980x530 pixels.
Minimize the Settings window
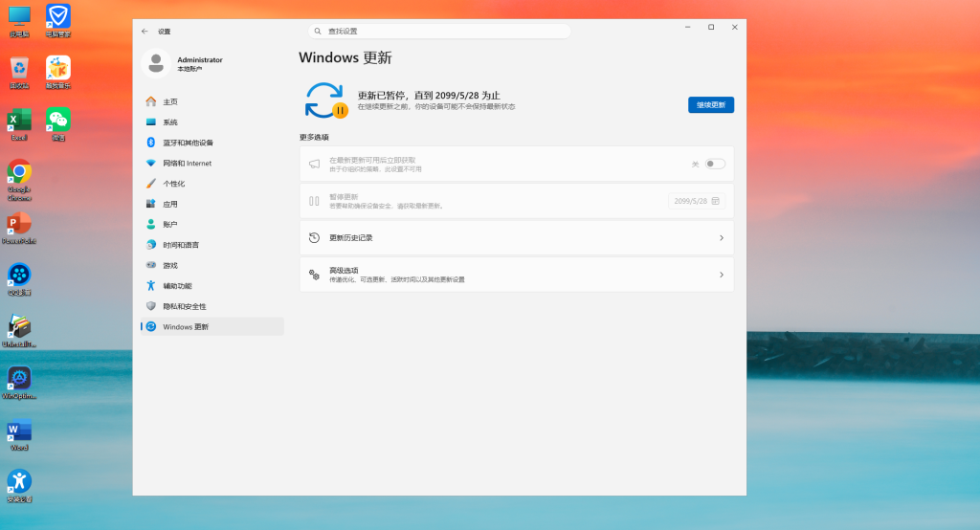[687, 28]
